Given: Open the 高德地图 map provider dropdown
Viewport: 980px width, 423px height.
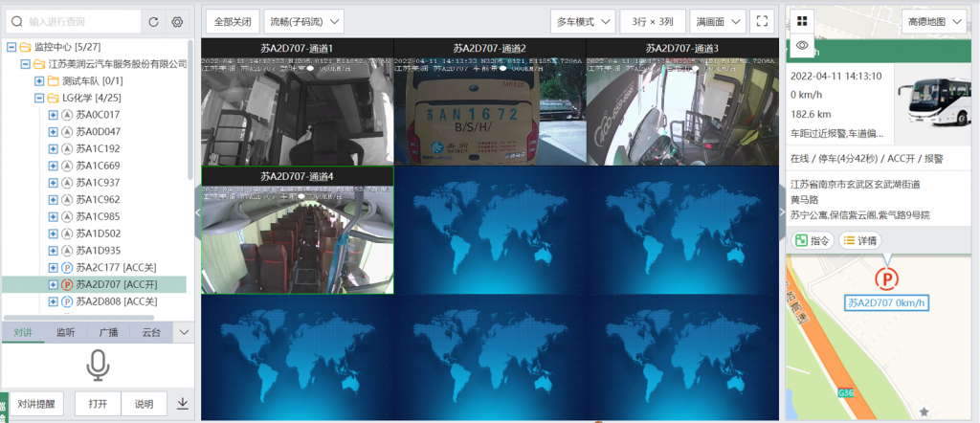Looking at the screenshot, I should coord(934,20).
